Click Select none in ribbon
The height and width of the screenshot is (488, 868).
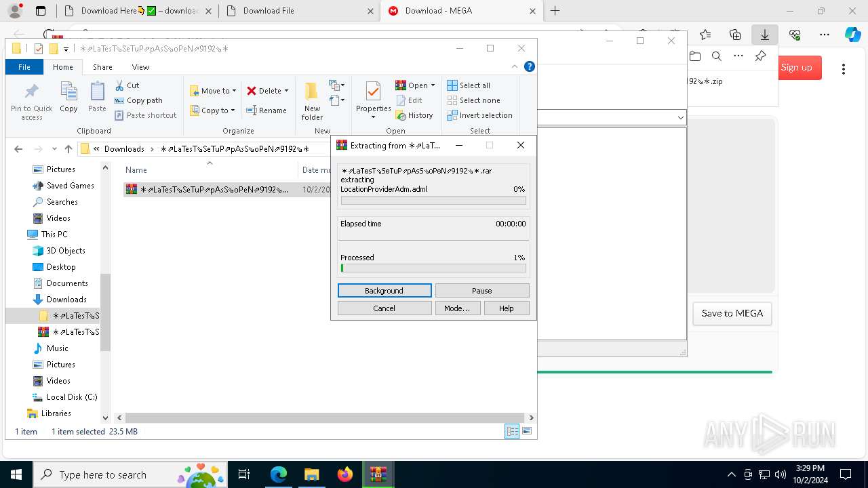[474, 100]
